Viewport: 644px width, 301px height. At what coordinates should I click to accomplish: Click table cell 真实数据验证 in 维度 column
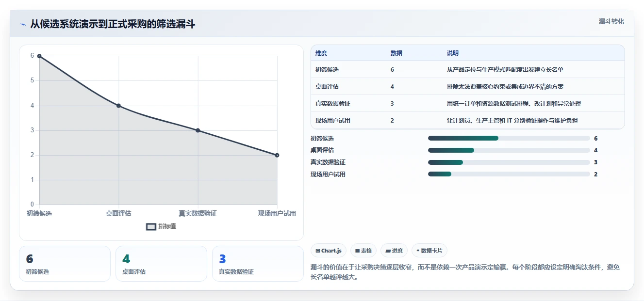[333, 104]
